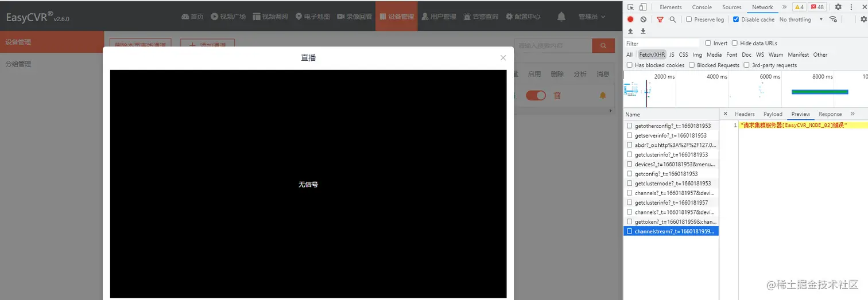Filter requests by All types

pos(629,54)
